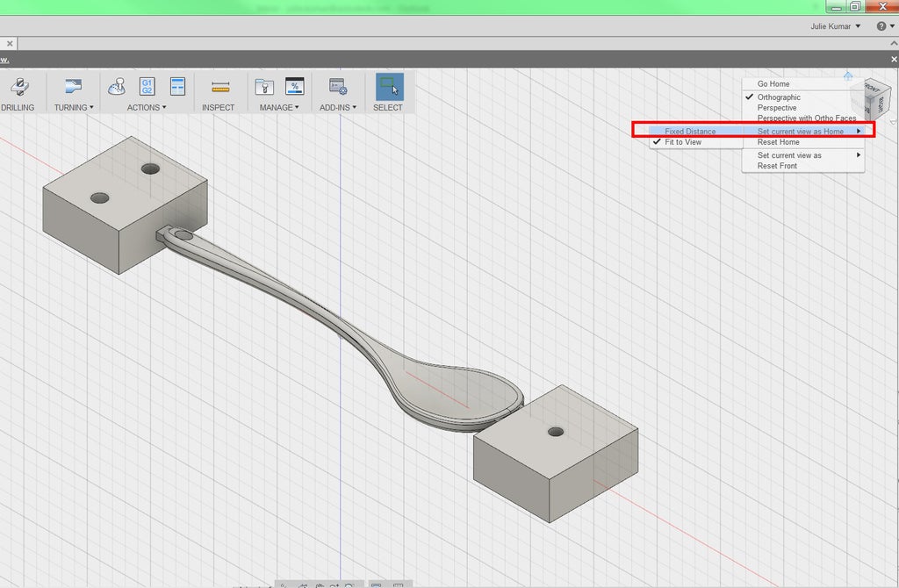Choose Perspective projection option
This screenshot has width=899, height=588.
point(777,108)
